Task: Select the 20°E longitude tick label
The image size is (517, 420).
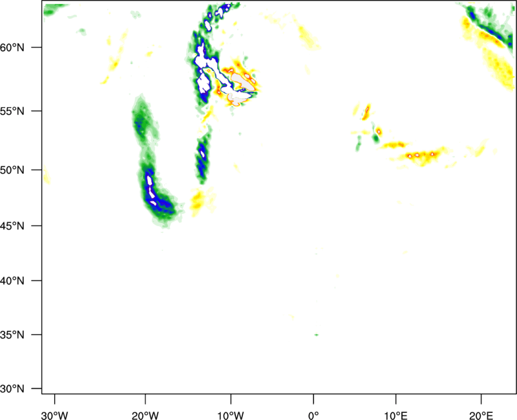Action: click(x=481, y=415)
